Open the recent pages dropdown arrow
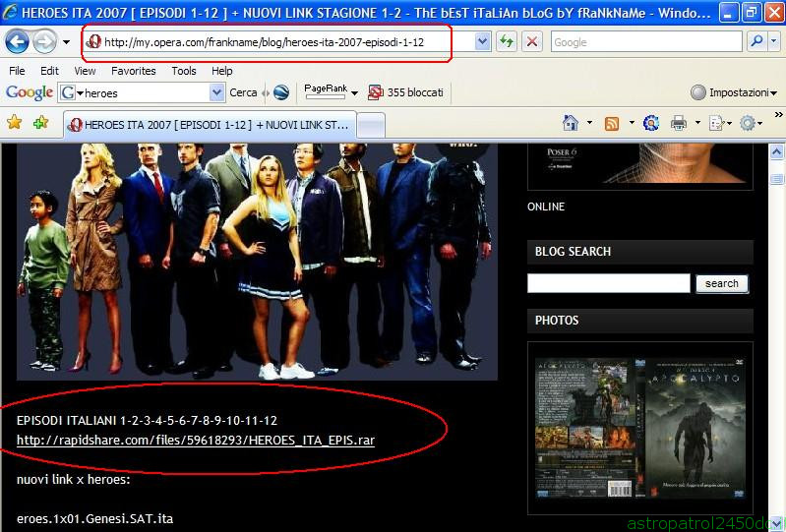This screenshot has height=532, width=786. (67, 42)
